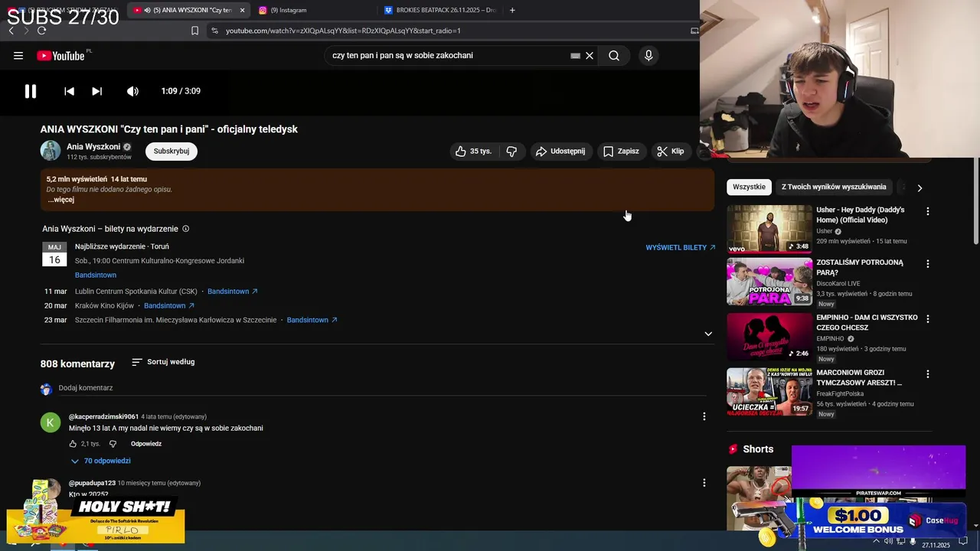Open more options for the MARCONIOWI GROZI video
This screenshot has width=980, height=551.
[x=928, y=374]
